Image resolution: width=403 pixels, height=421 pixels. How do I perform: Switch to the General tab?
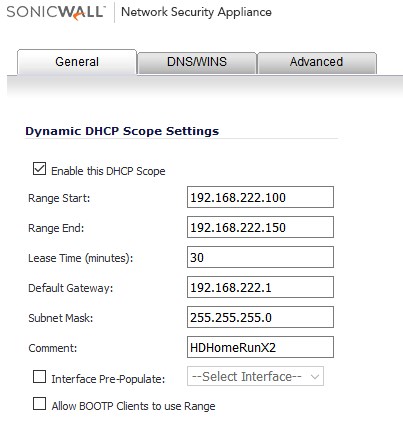click(77, 62)
